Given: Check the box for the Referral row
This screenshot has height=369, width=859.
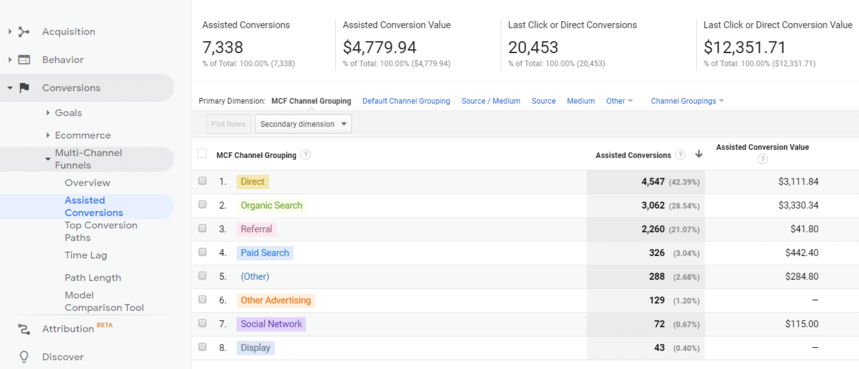Looking at the screenshot, I should pos(202,229).
